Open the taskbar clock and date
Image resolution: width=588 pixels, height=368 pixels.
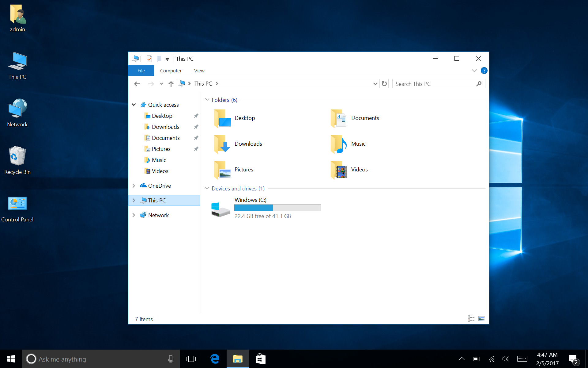pos(547,359)
